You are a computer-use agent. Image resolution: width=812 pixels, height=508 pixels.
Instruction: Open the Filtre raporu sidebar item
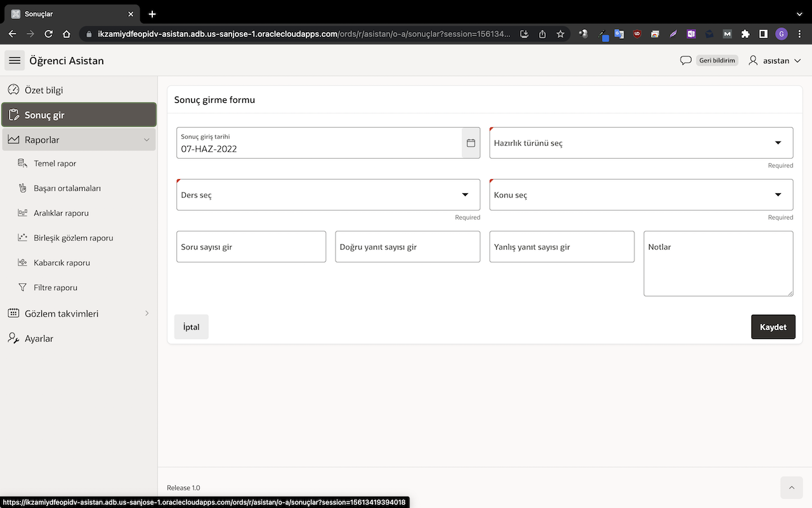point(55,288)
